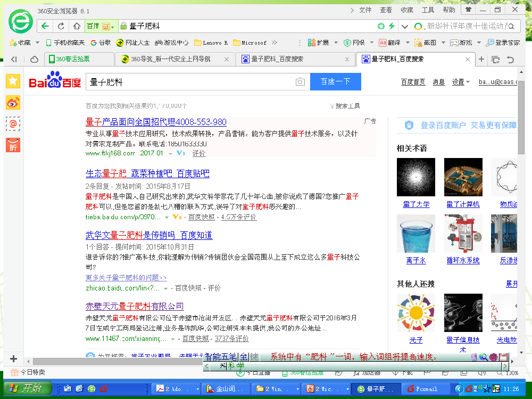Click the Baidu logo
The height and width of the screenshot is (399, 532).
pos(55,80)
